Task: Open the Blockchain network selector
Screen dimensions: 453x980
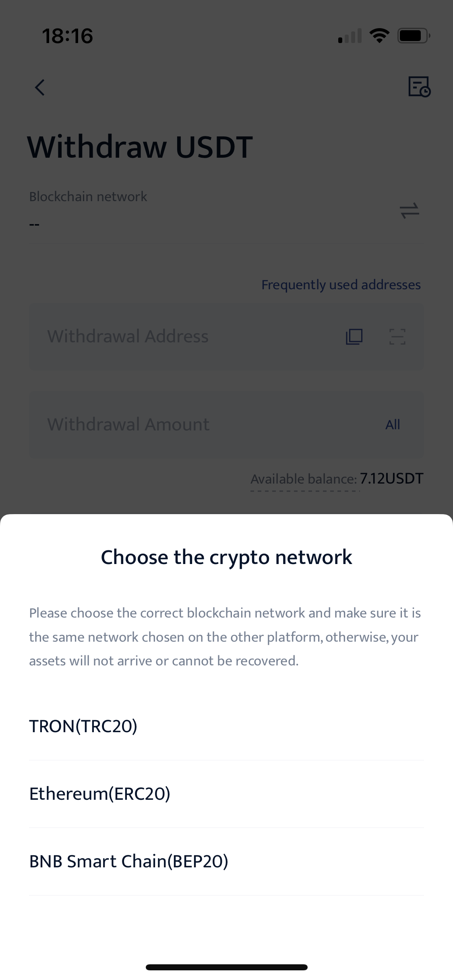Action: click(226, 210)
